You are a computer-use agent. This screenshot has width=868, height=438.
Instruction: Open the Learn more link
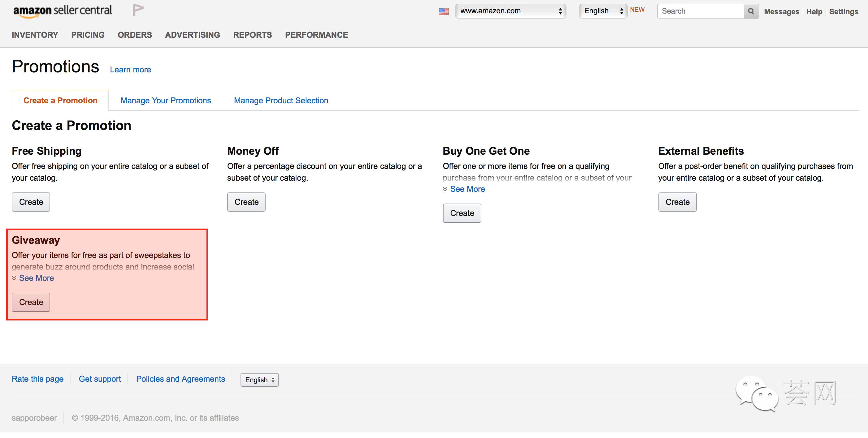point(130,70)
